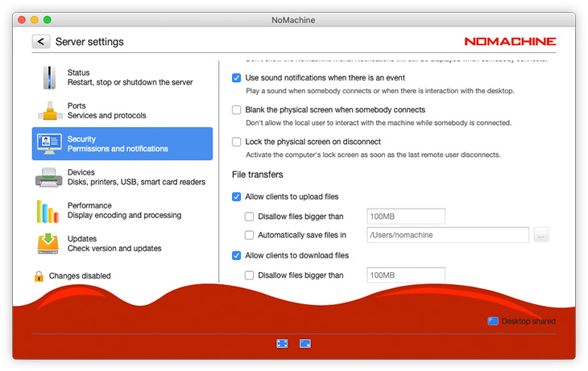
Task: Click the monitor icon in bottom bar
Action: 305,344
